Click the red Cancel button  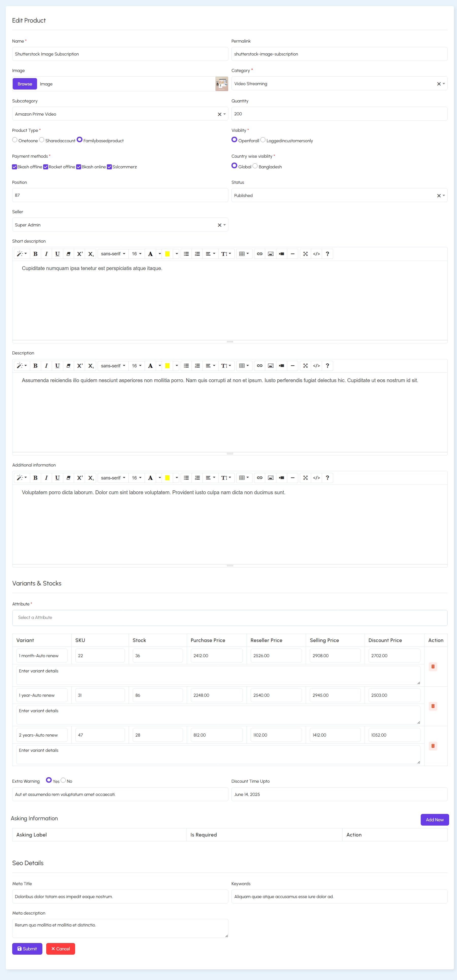click(x=61, y=949)
